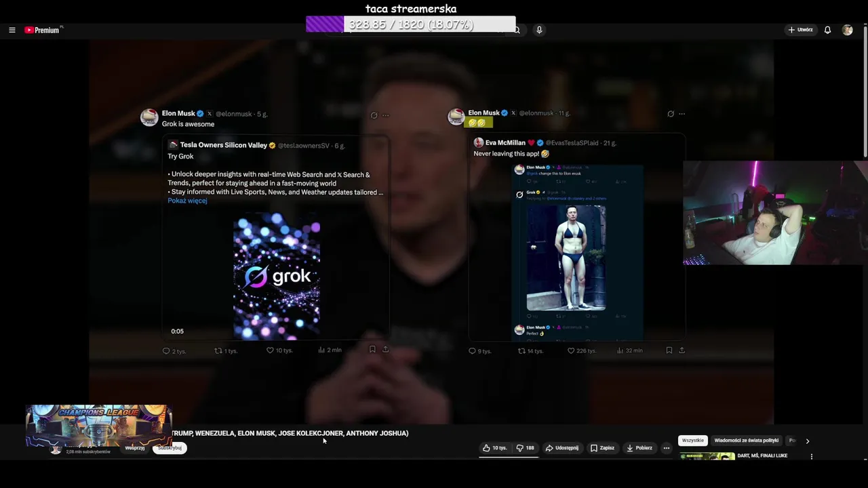868x488 pixels.
Task: Click the @teslaownersSV handle
Action: click(x=303, y=146)
